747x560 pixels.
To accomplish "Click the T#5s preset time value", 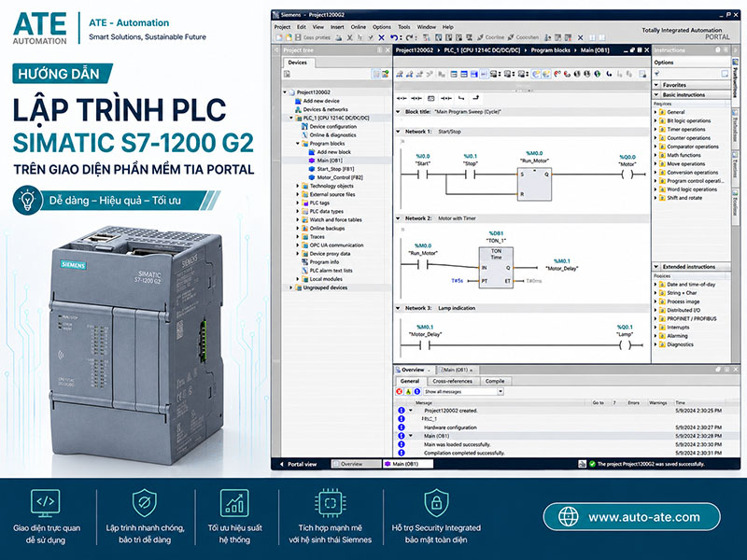I will point(457,281).
